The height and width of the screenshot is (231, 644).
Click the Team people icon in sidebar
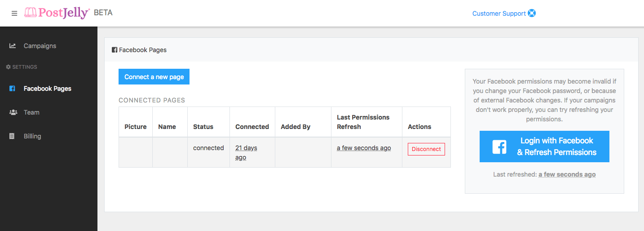click(13, 112)
